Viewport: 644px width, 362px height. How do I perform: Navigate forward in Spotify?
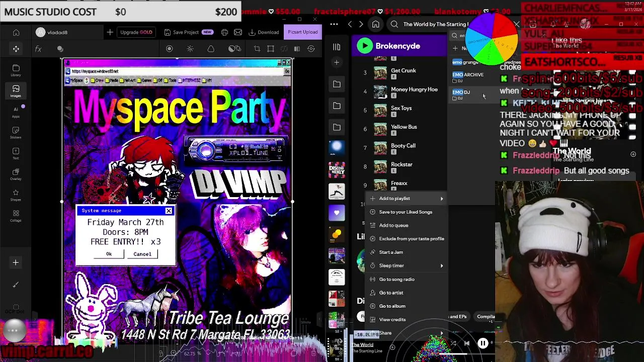click(x=361, y=24)
